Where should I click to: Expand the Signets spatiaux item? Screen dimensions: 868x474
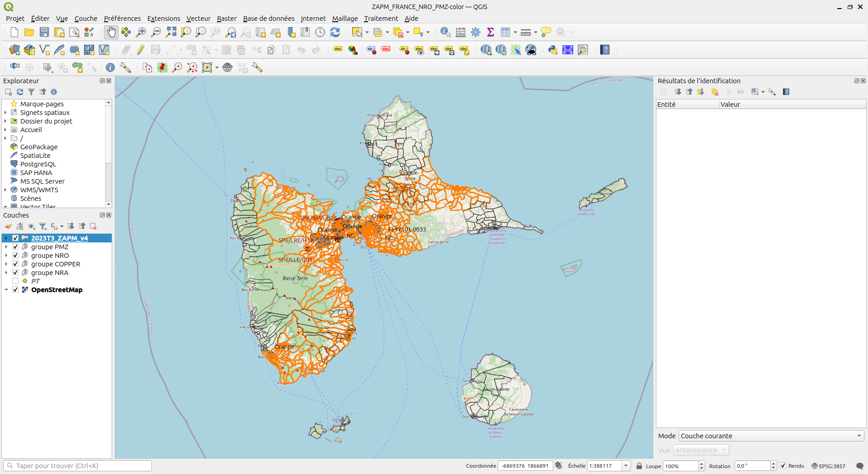pos(5,112)
